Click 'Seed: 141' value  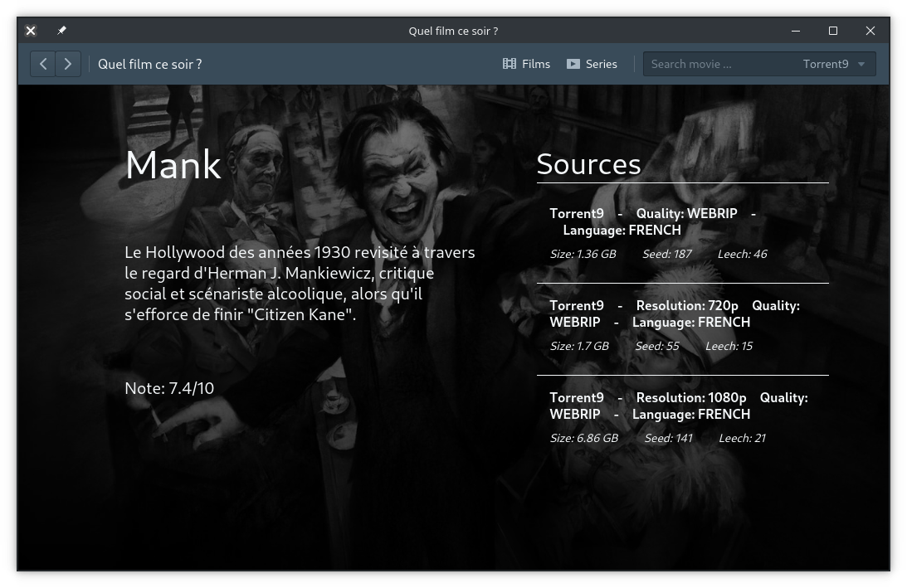coord(669,438)
